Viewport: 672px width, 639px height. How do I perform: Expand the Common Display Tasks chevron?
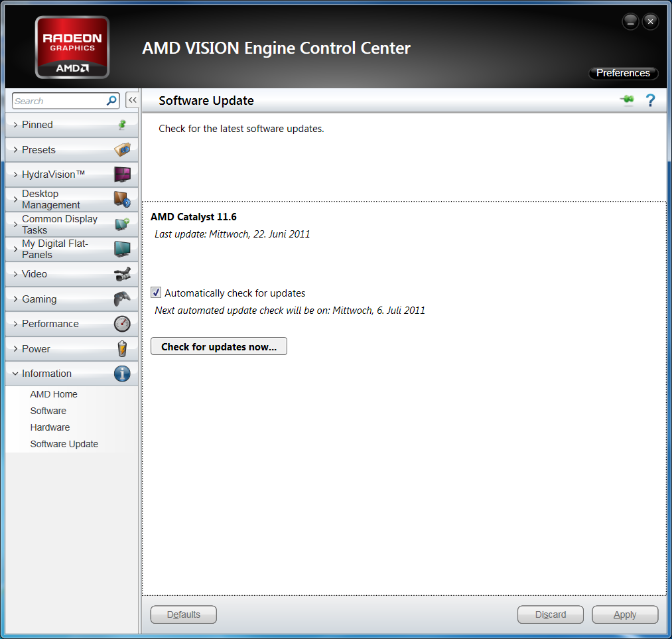click(x=15, y=224)
